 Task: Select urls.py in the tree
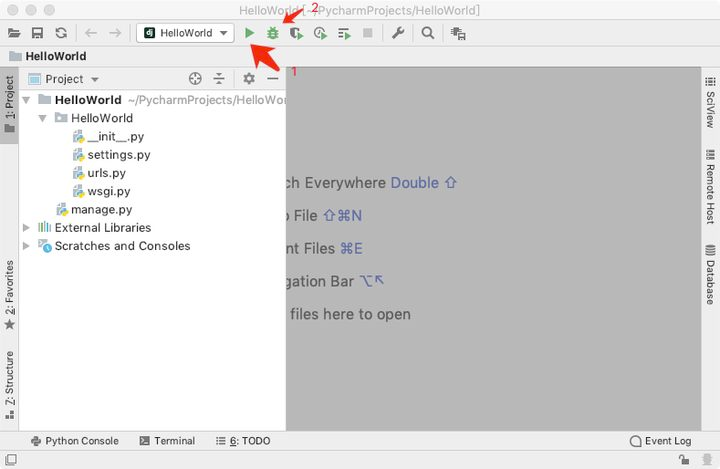pos(100,173)
